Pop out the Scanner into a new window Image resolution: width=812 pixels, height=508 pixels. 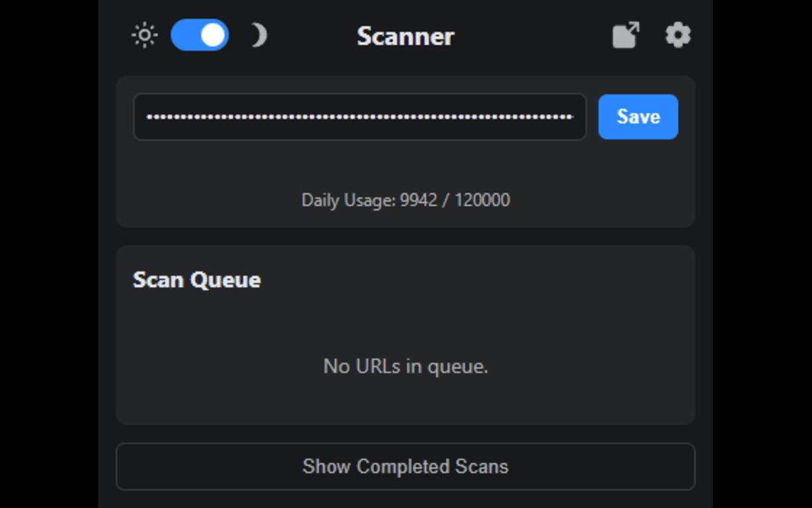click(x=625, y=36)
